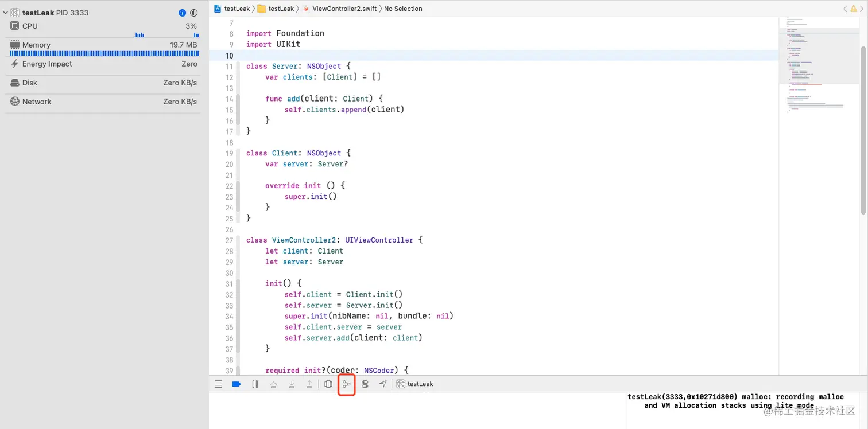
Task: Select the testLeak process in the debug bar
Action: [415, 384]
